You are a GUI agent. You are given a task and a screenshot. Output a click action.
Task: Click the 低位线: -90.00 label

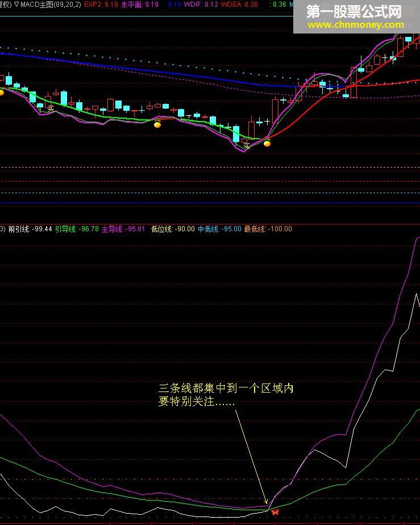coord(173,229)
